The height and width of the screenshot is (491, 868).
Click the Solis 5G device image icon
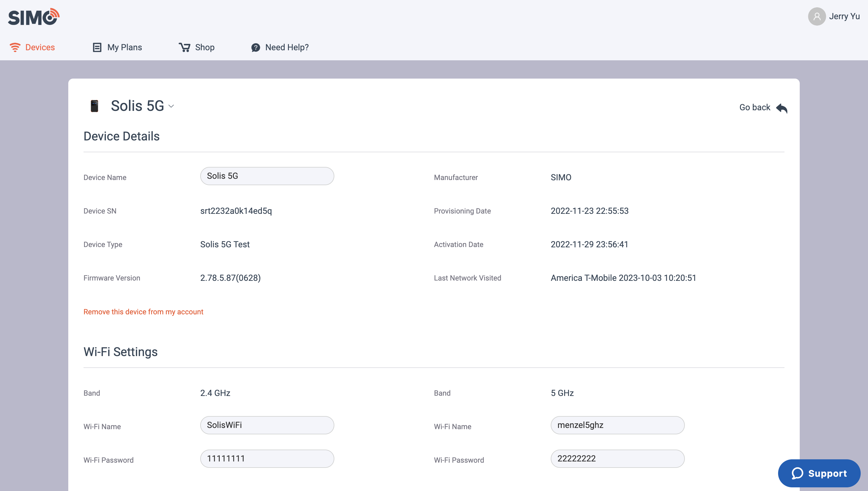[94, 106]
